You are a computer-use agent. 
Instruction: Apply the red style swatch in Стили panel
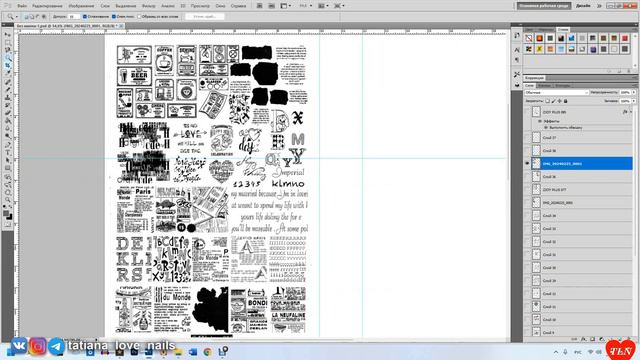point(625,38)
